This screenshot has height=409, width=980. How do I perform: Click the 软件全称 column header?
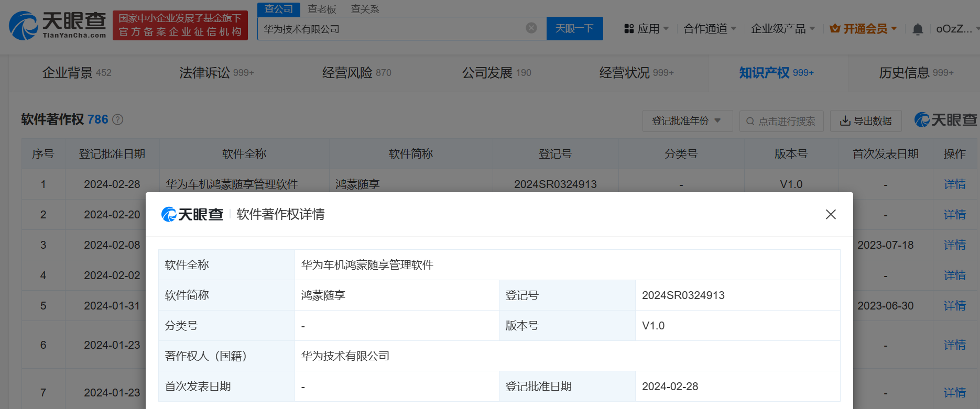click(x=244, y=154)
